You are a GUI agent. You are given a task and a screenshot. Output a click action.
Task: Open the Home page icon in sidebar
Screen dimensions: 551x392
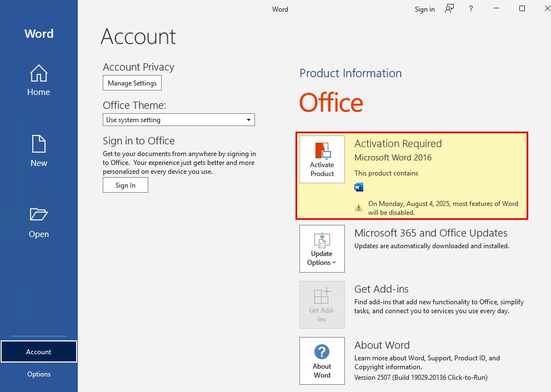(39, 73)
